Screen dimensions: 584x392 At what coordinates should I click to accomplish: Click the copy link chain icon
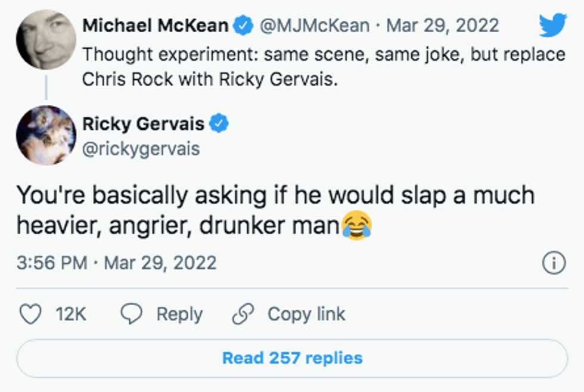pyautogui.click(x=243, y=314)
